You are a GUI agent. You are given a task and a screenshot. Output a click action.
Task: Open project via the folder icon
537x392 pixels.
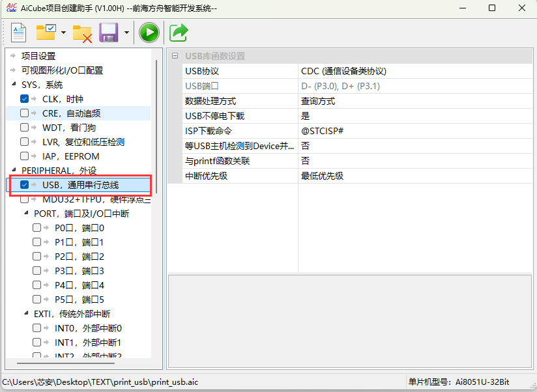point(46,32)
